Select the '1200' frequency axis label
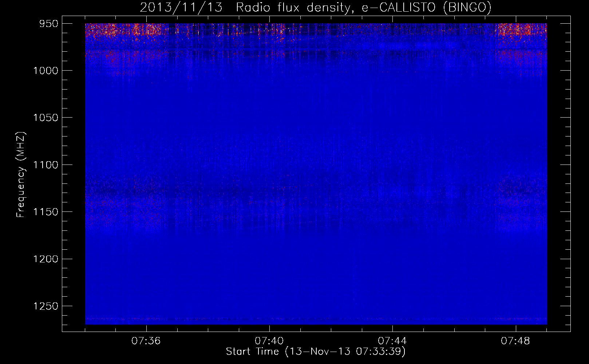589x364 pixels. point(46,259)
